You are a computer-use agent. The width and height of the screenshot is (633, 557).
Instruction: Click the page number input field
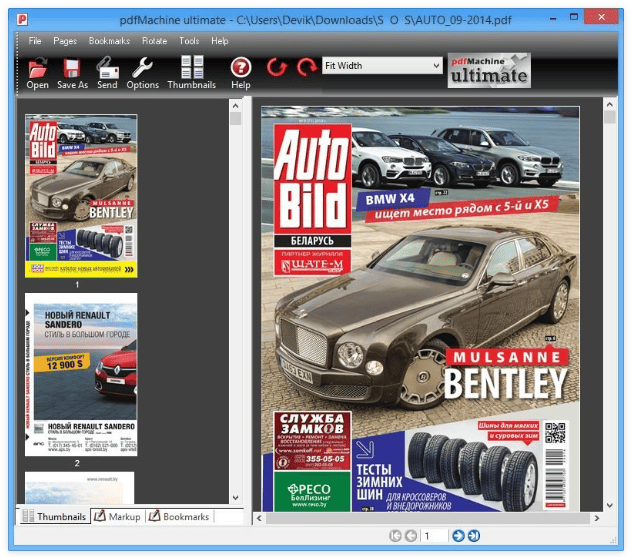pos(434,536)
